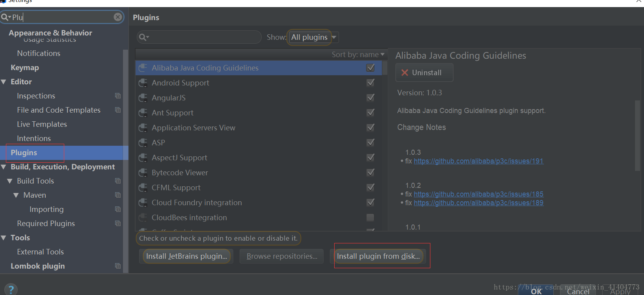Toggle the AngularJS plugin checkbox
644x295 pixels.
(x=370, y=98)
